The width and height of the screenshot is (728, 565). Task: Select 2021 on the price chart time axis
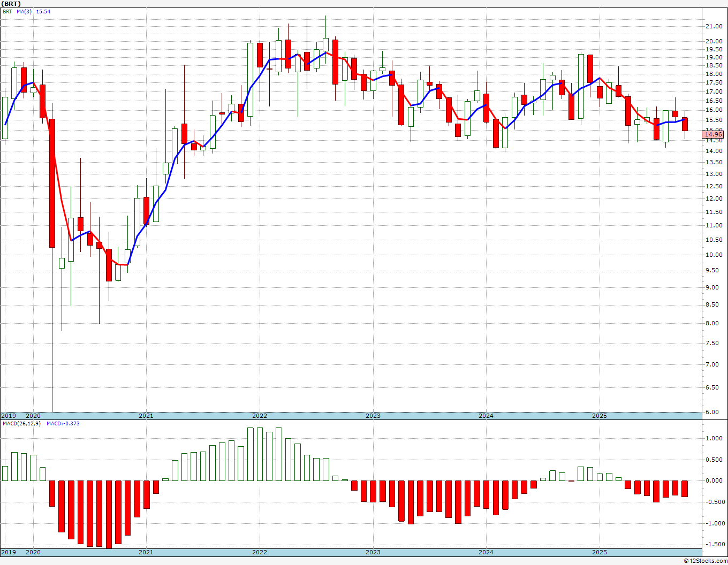[146, 416]
